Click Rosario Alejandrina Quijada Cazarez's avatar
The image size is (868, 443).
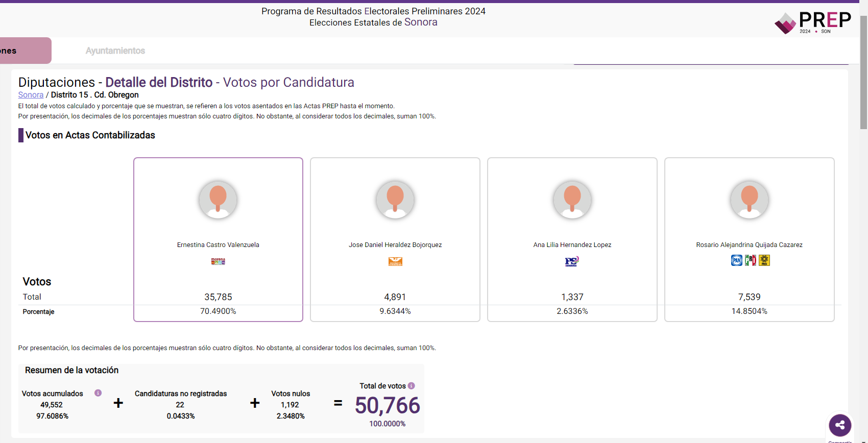tap(750, 200)
